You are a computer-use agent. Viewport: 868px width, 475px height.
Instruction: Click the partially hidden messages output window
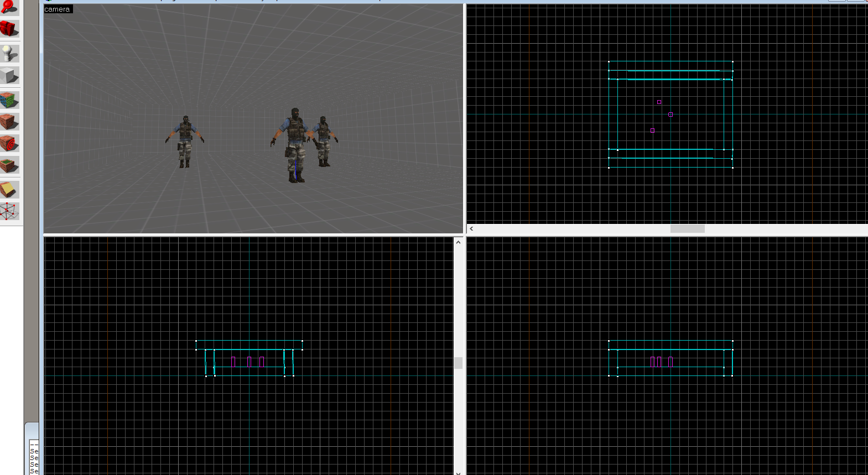tap(34, 457)
